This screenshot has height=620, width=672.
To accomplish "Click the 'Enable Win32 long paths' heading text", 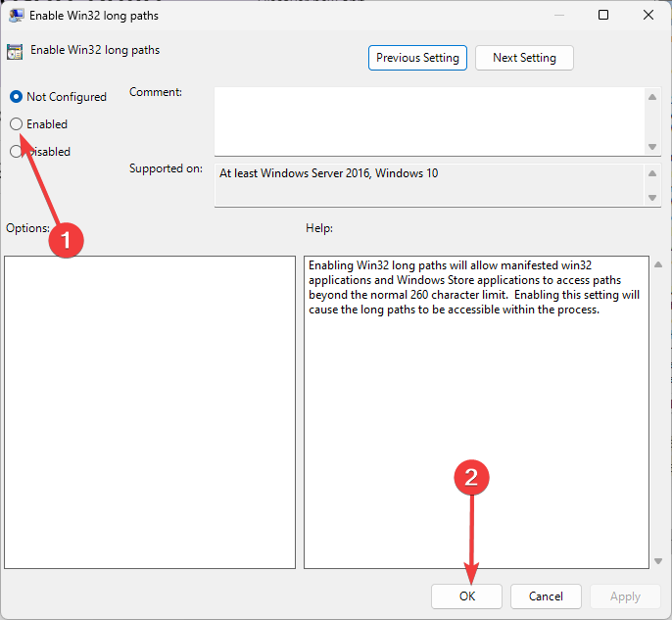I will point(95,50).
